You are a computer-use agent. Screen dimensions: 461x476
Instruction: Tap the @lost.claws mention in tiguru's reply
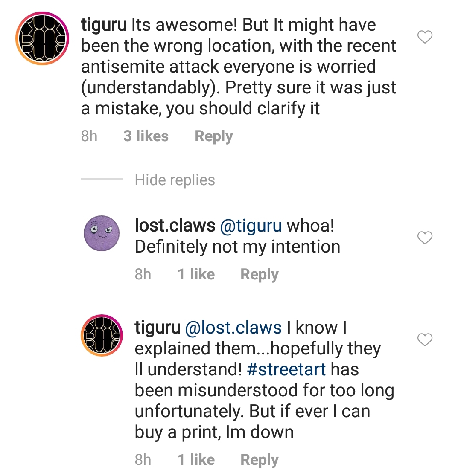(233, 328)
